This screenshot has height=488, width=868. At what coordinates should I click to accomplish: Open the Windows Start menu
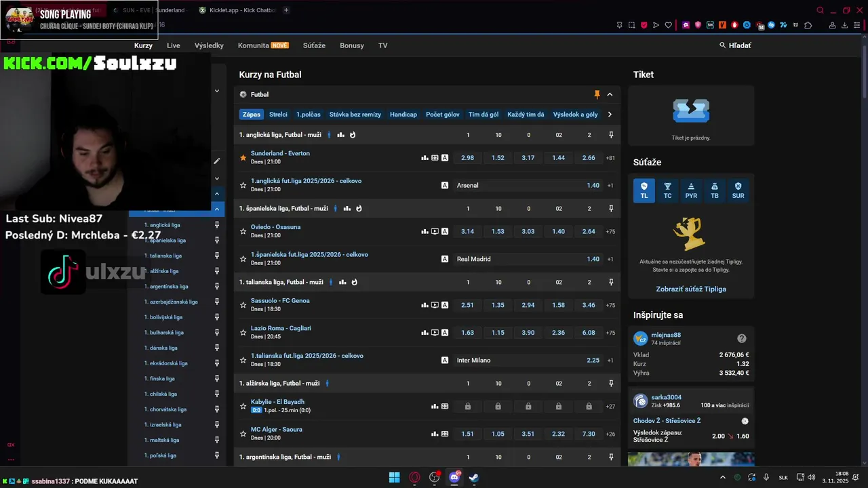click(394, 477)
